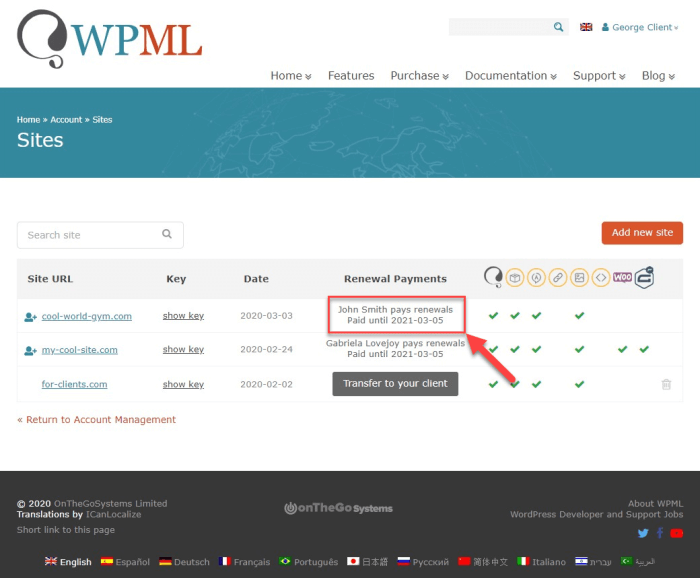Open the Support menu
This screenshot has height=578, width=700.
pos(599,75)
